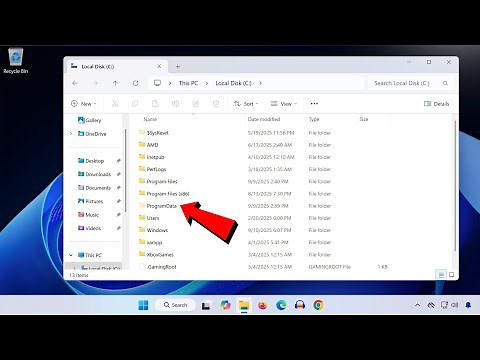Image resolution: width=480 pixels, height=360 pixels.
Task: Click chevron after This PC breadcrumb
Action: (x=207, y=83)
